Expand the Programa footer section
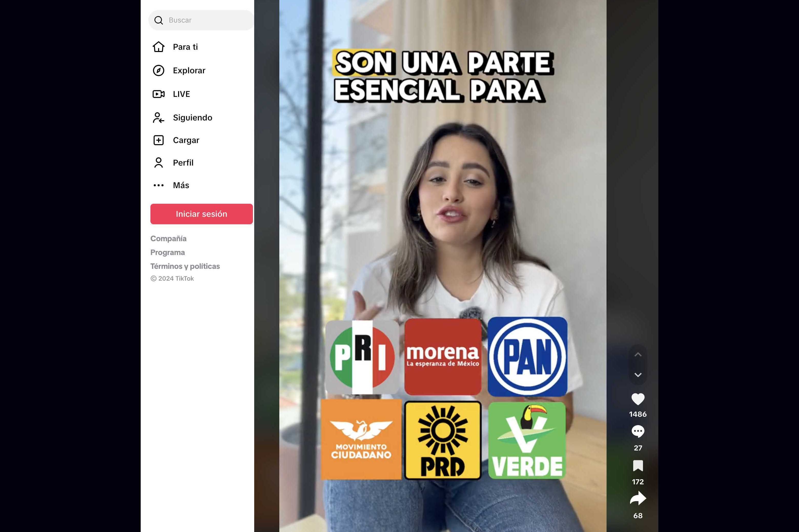The height and width of the screenshot is (532, 799). click(168, 252)
